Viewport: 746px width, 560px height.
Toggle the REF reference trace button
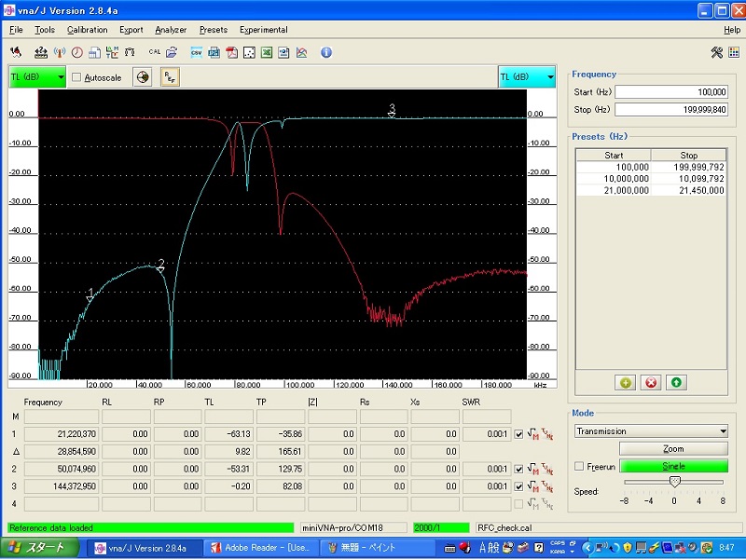click(170, 77)
